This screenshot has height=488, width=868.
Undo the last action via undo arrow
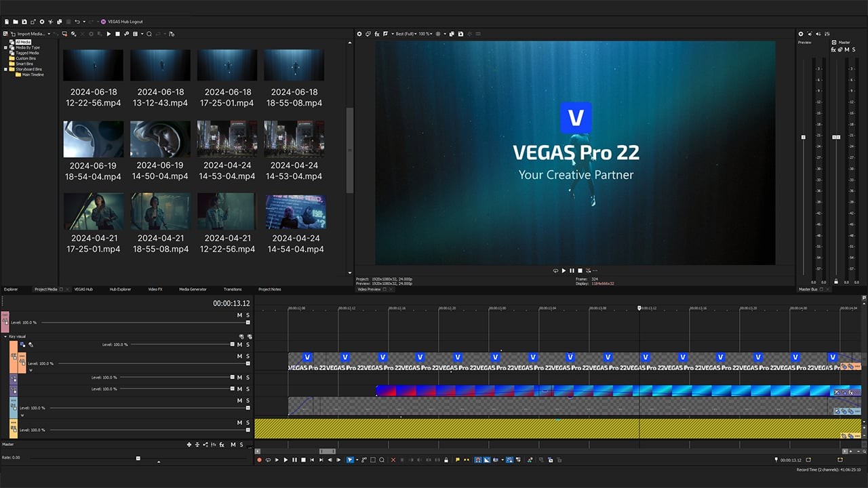77,22
